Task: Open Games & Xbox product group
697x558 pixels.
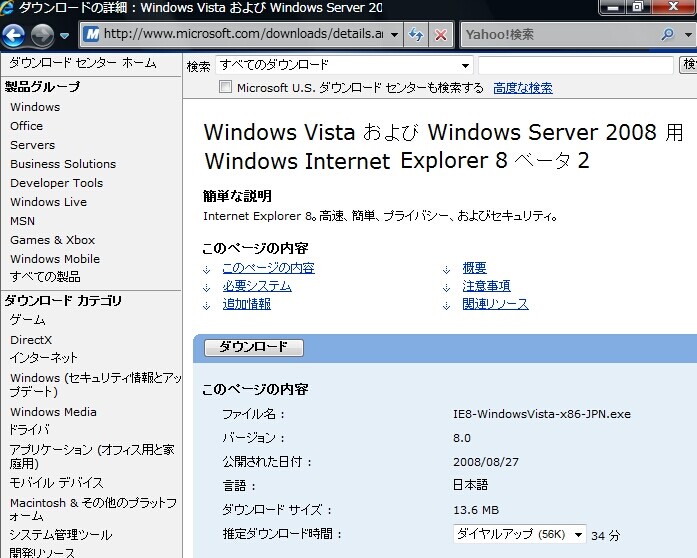Action: (x=52, y=240)
